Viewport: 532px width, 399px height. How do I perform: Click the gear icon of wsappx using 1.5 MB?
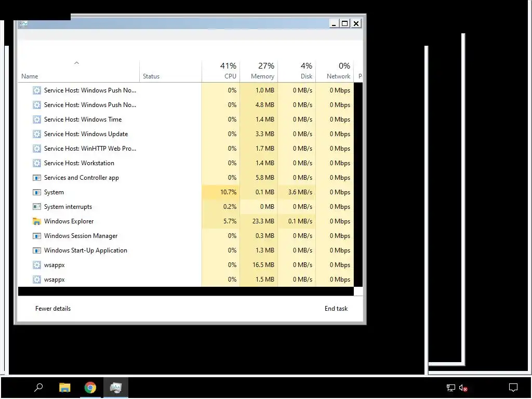pos(37,280)
